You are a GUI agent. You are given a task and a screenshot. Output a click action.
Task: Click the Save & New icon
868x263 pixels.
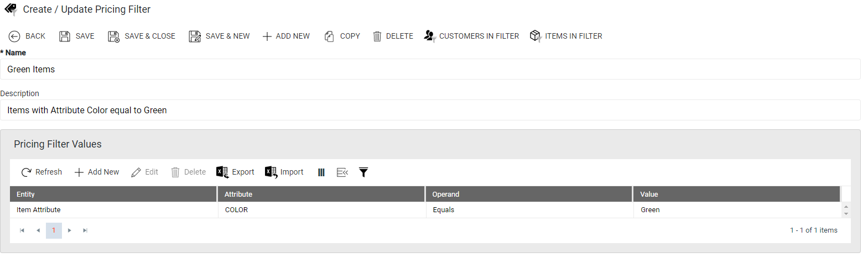coord(195,36)
